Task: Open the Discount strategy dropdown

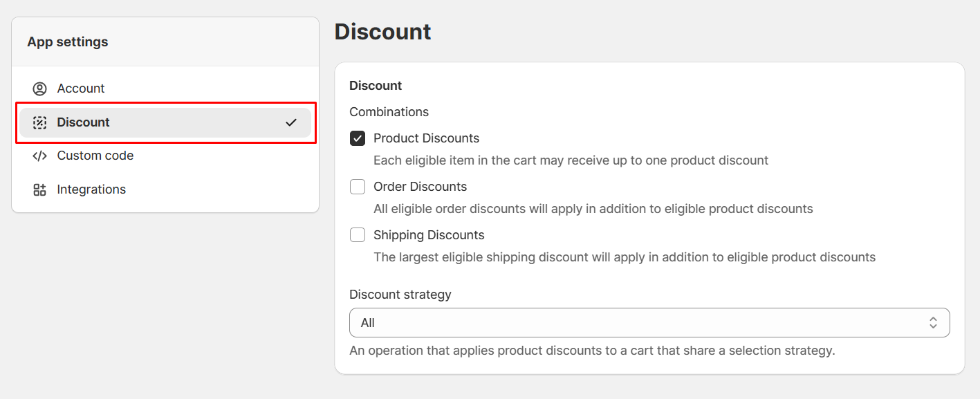Action: [x=649, y=323]
